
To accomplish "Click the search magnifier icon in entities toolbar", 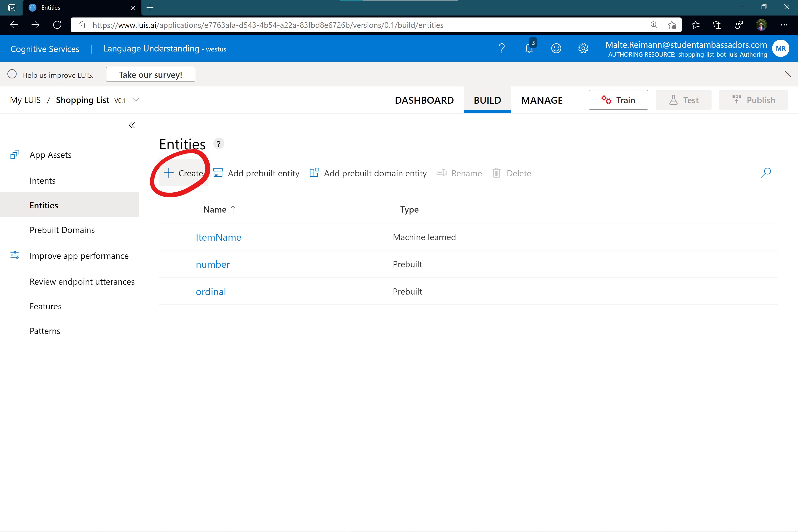I will 766,173.
